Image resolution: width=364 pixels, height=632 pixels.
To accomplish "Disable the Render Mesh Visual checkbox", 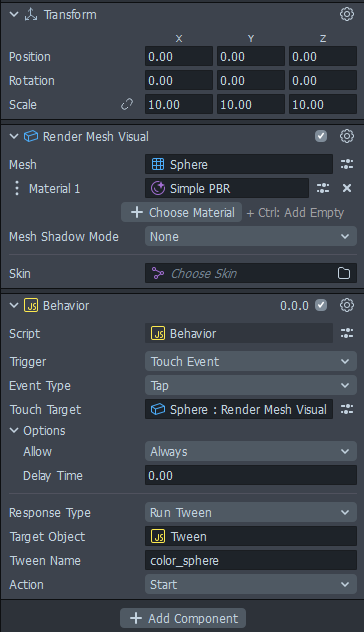I will click(321, 136).
